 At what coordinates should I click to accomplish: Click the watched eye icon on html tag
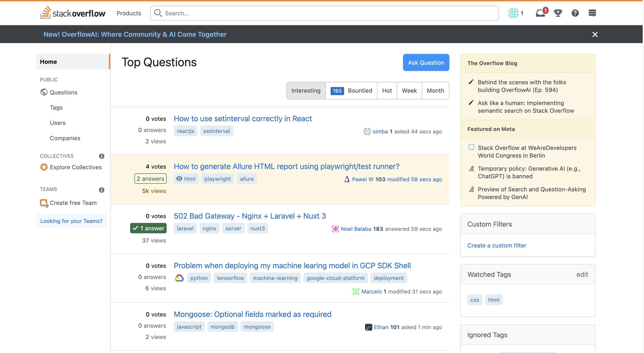click(179, 179)
